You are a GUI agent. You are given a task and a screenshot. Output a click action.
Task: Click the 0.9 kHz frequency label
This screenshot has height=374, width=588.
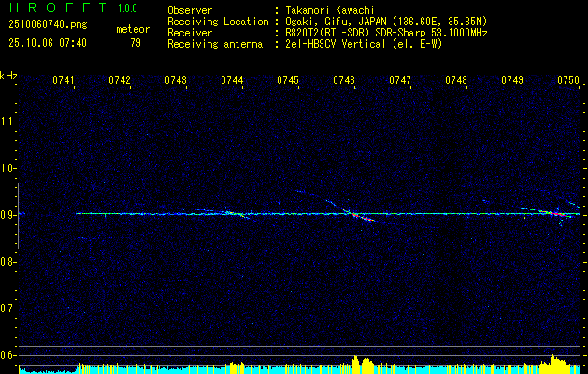click(7, 215)
